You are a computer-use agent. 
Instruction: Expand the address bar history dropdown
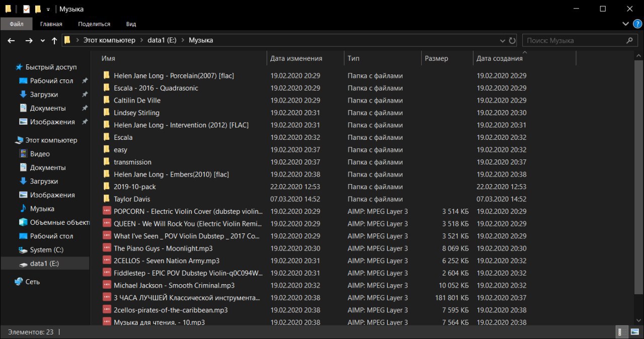pos(503,41)
